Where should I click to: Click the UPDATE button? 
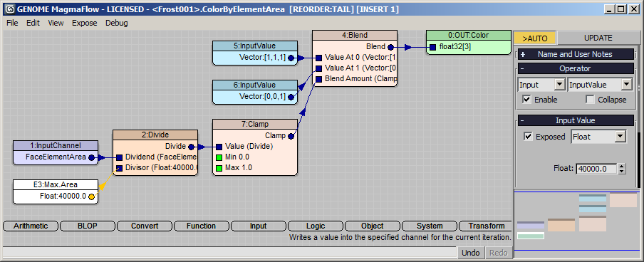[598, 38]
